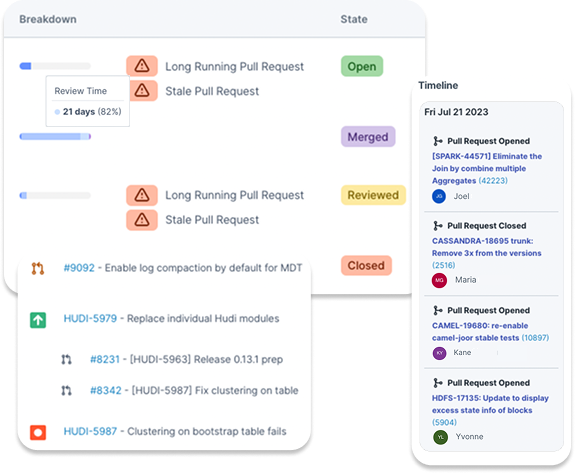Click Pull Request Closed event title
The width and height of the screenshot is (576, 474).
487,226
